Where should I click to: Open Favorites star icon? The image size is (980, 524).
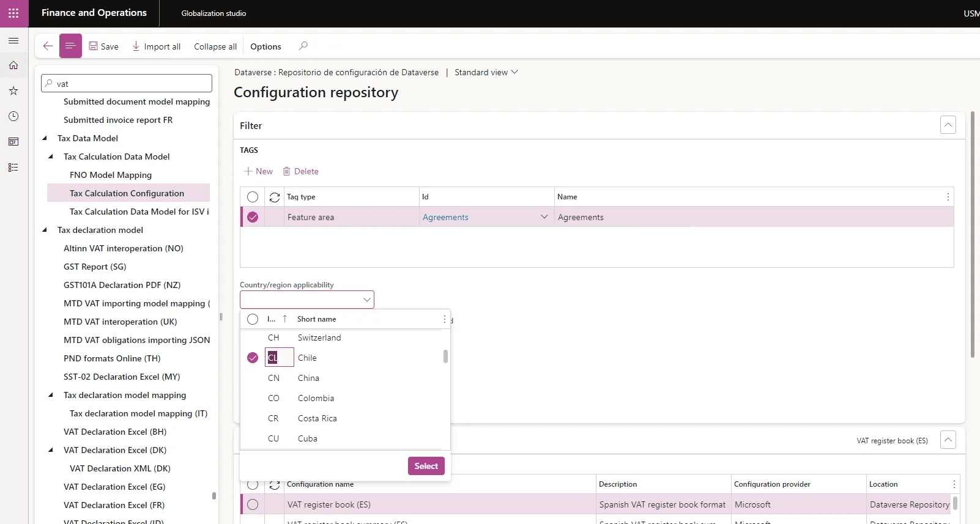point(13,90)
